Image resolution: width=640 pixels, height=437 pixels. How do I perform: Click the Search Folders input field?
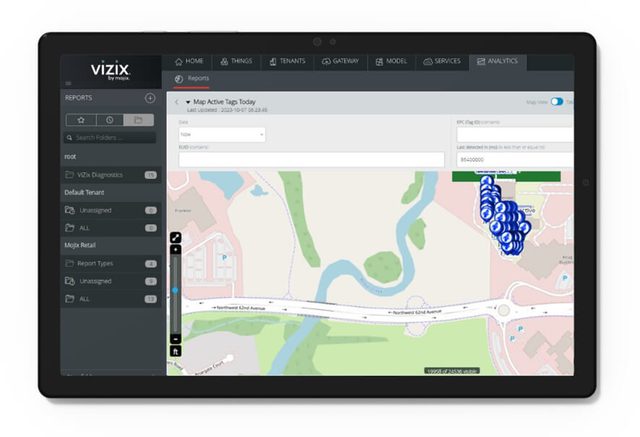pyautogui.click(x=110, y=138)
